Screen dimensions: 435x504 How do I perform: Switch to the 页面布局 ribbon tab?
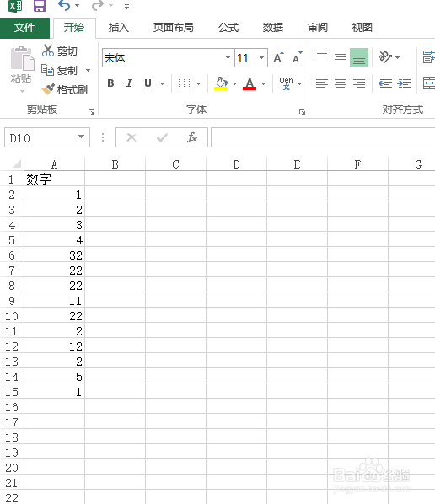click(174, 28)
